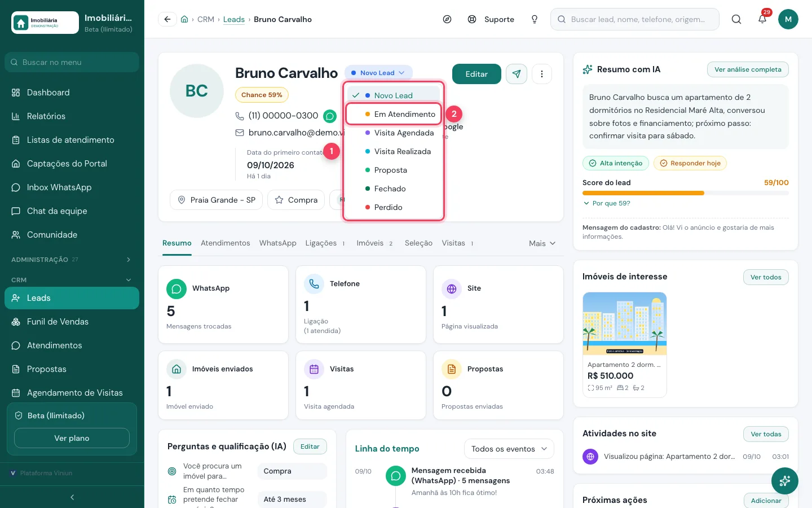Click the compass icon in top bar

click(x=447, y=19)
